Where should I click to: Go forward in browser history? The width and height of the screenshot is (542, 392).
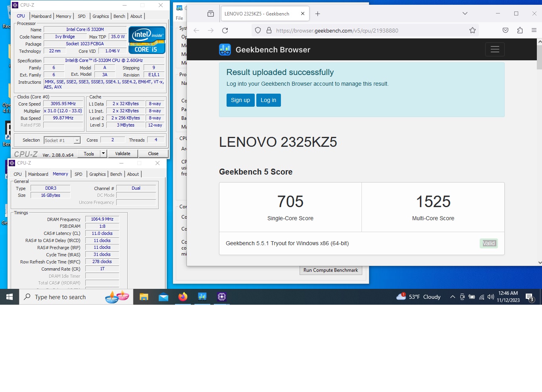point(211,31)
